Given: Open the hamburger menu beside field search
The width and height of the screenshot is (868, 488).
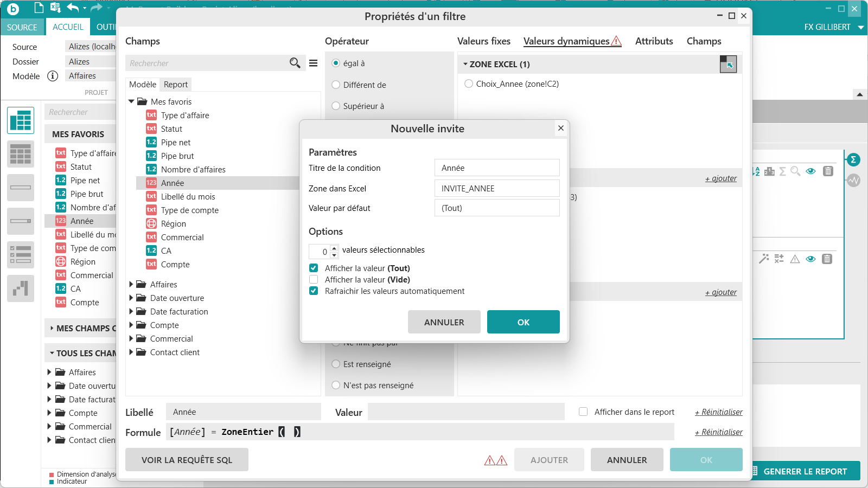Looking at the screenshot, I should click(x=313, y=63).
